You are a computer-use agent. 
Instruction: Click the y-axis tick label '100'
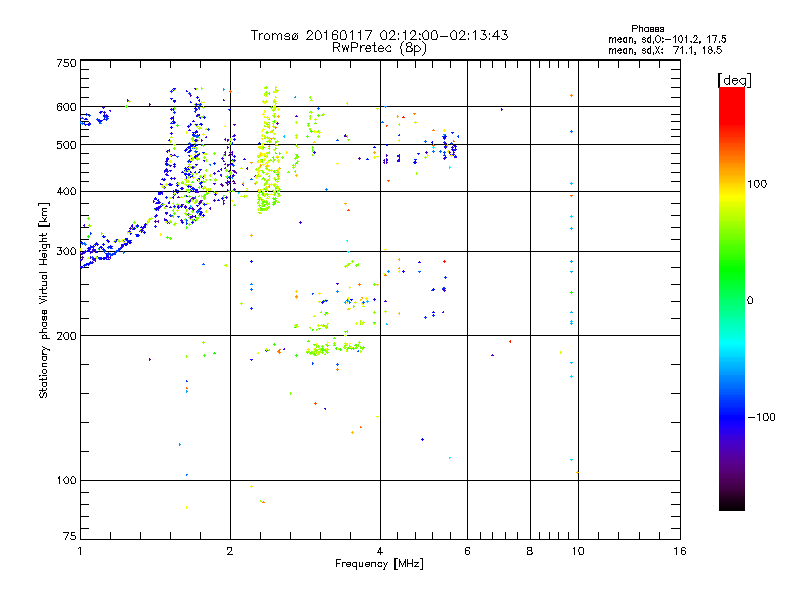66,481
